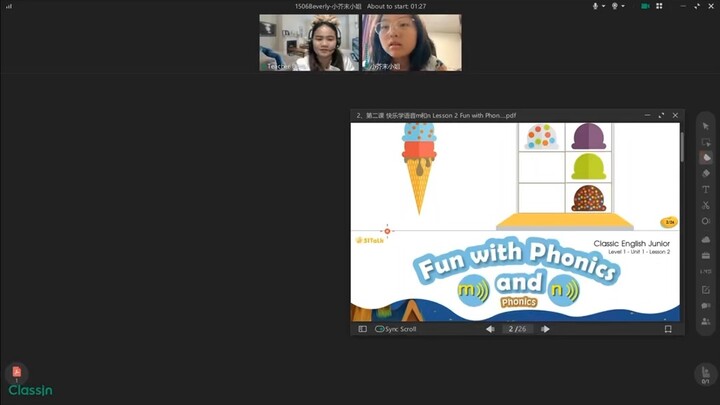Open the chat bubble icon
Screen dimensions: 720x405
[x=706, y=306]
